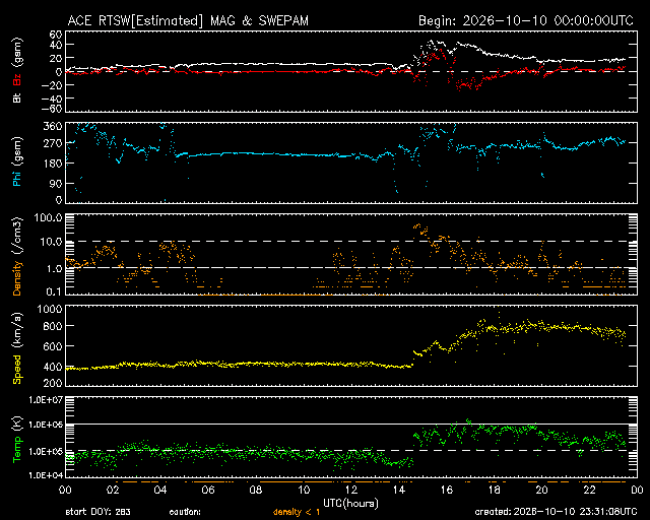Click the "start DOY: 283" footer text
The image size is (650, 520).
(98, 512)
